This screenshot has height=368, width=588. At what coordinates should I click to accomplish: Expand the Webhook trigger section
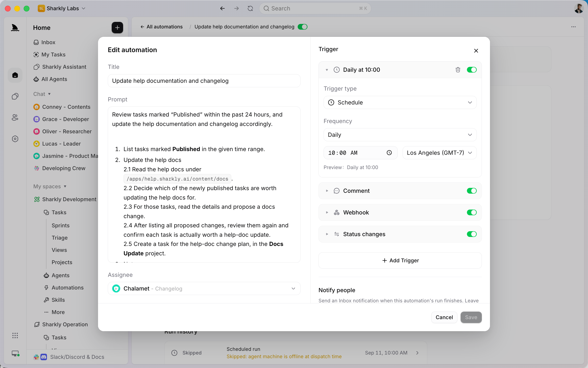(x=327, y=212)
